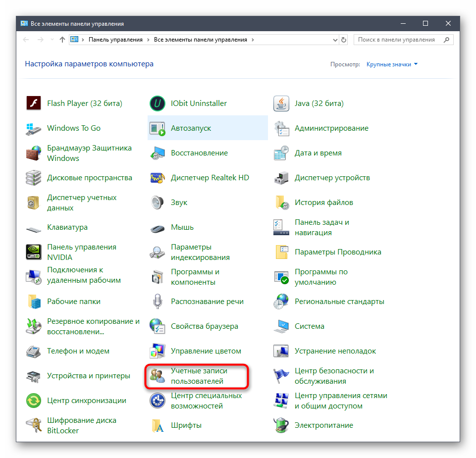Screen dimensions: 476x458
Task: Click the Звук speaker icon
Action: (x=158, y=203)
